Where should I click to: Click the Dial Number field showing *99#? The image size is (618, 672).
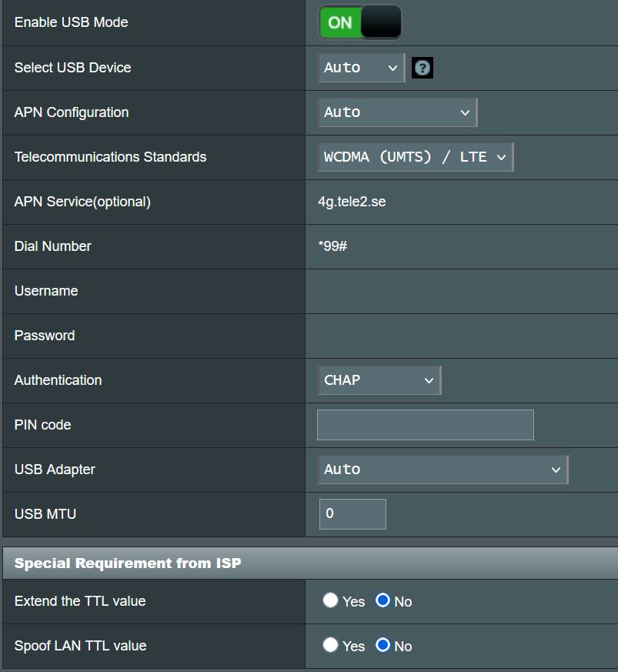[332, 246]
